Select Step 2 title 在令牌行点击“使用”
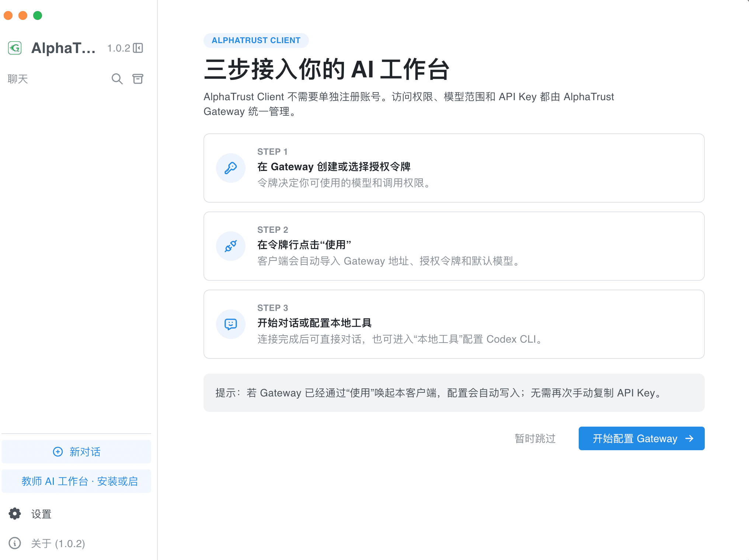The width and height of the screenshot is (749, 560). pyautogui.click(x=304, y=245)
